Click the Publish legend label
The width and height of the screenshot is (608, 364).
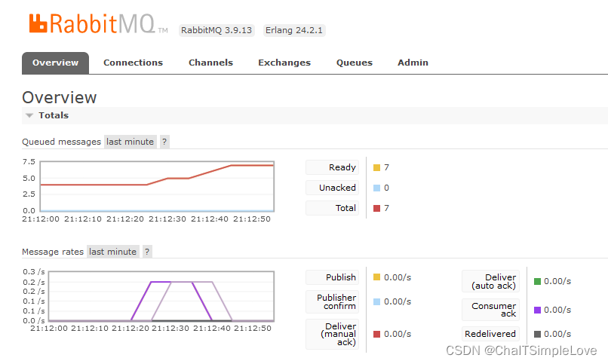[x=333, y=277]
